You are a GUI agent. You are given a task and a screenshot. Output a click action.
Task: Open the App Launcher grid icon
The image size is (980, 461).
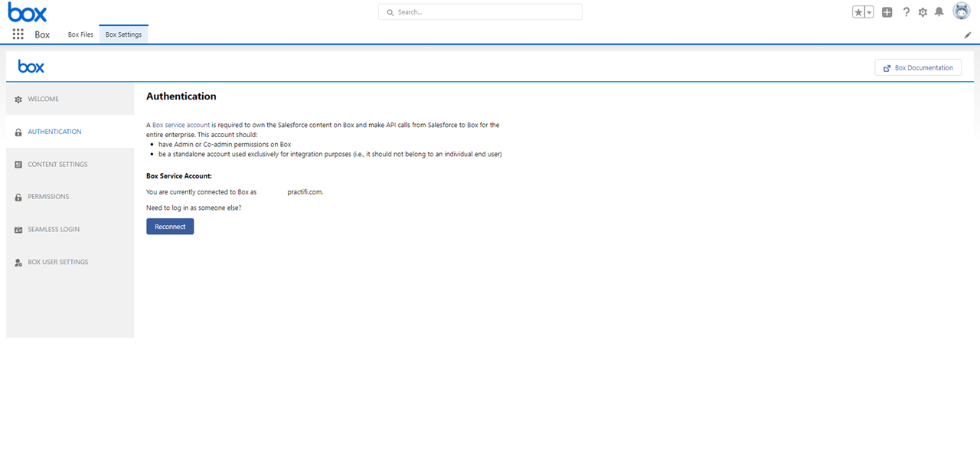coord(18,34)
